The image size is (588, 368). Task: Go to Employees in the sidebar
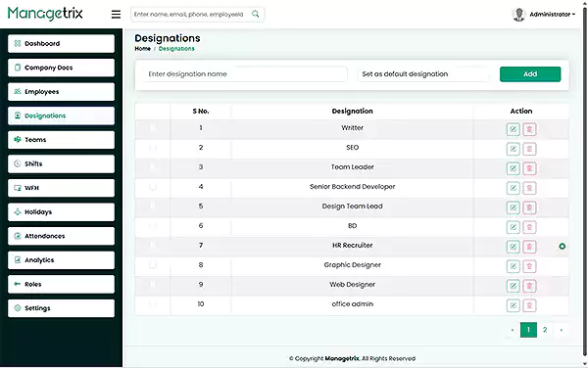point(61,92)
